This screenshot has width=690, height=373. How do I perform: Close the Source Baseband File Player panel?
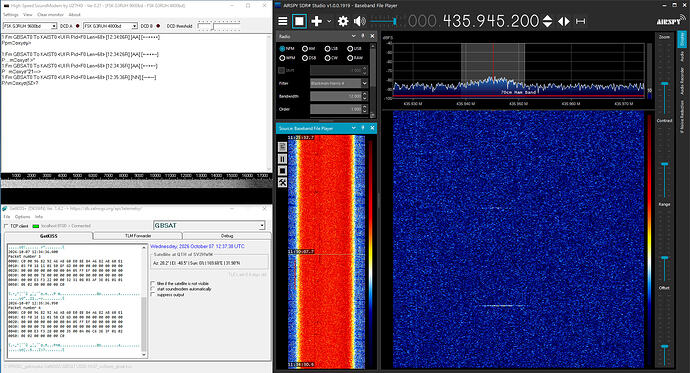pyautogui.click(x=372, y=128)
